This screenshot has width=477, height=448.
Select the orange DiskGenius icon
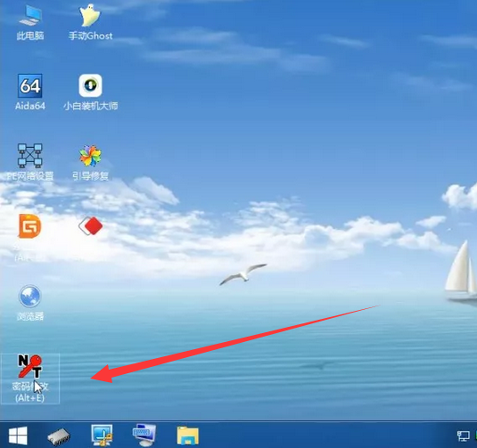coord(29,226)
